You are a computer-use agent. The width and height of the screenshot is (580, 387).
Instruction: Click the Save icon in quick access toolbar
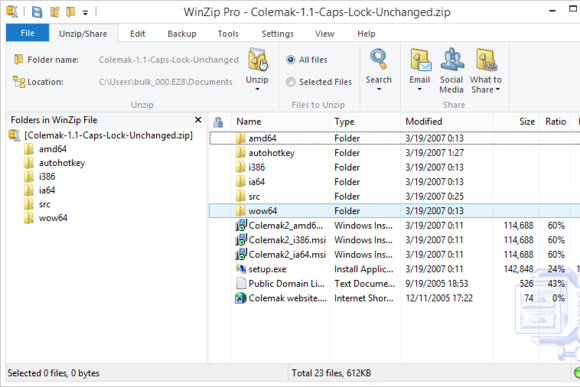click(x=37, y=12)
